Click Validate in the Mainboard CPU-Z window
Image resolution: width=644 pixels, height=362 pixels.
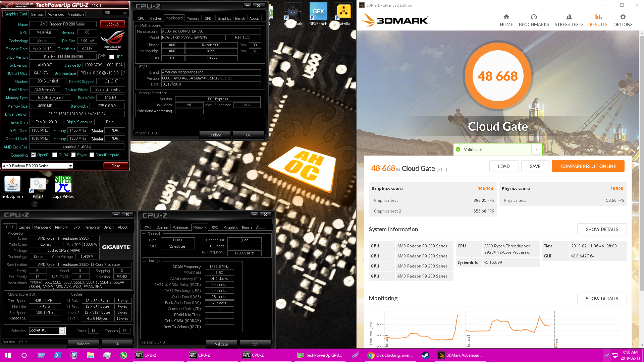(x=215, y=135)
